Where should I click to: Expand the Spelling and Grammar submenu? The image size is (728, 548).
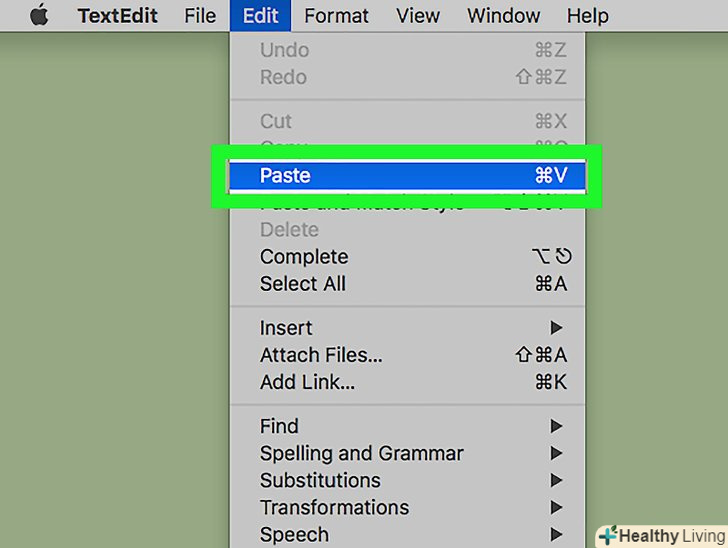coord(361,453)
